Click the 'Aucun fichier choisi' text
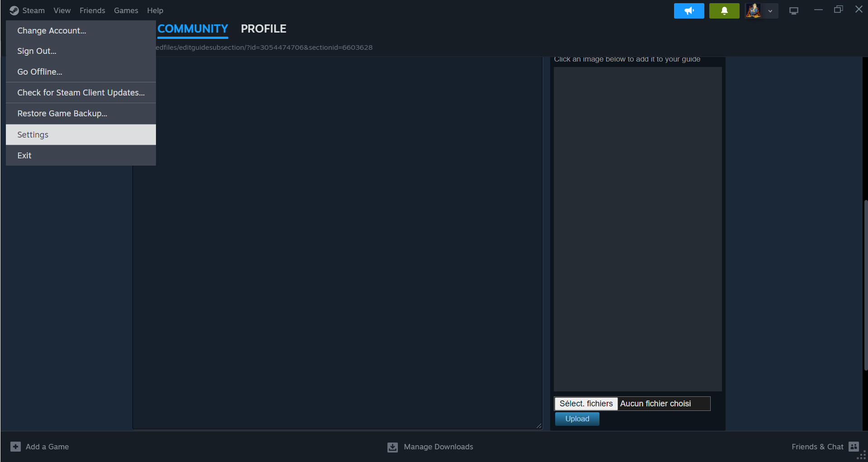 [656, 404]
